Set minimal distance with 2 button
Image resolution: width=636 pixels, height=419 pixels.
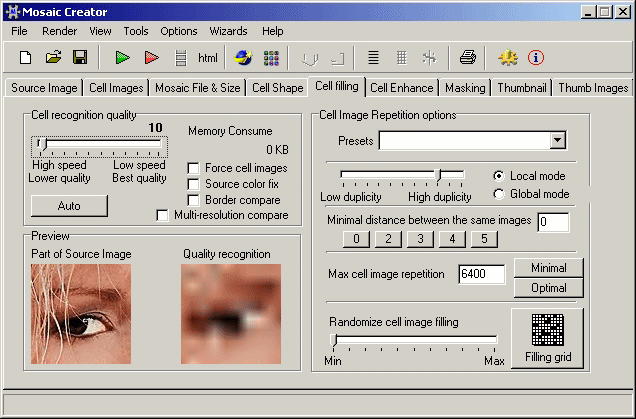click(388, 239)
